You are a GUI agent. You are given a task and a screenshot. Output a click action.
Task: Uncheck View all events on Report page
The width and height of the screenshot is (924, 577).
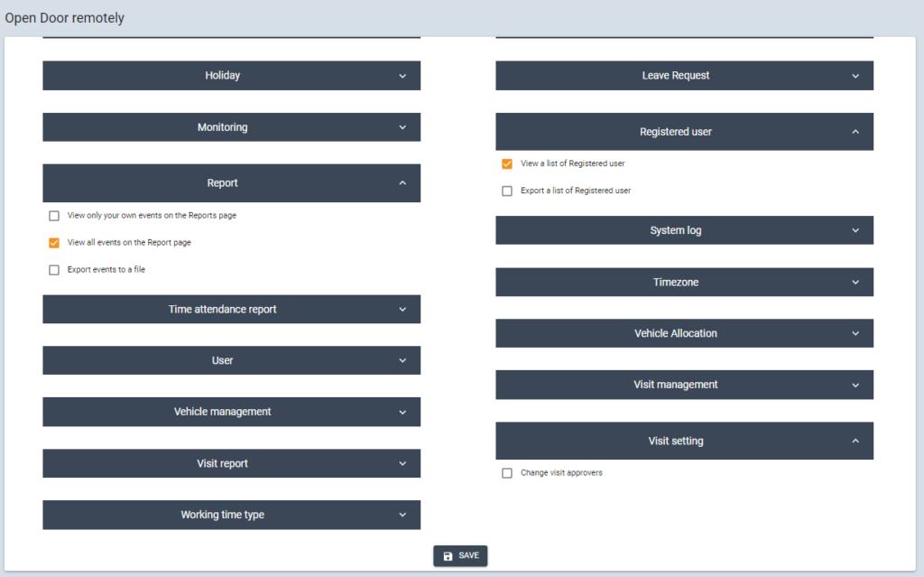[54, 243]
